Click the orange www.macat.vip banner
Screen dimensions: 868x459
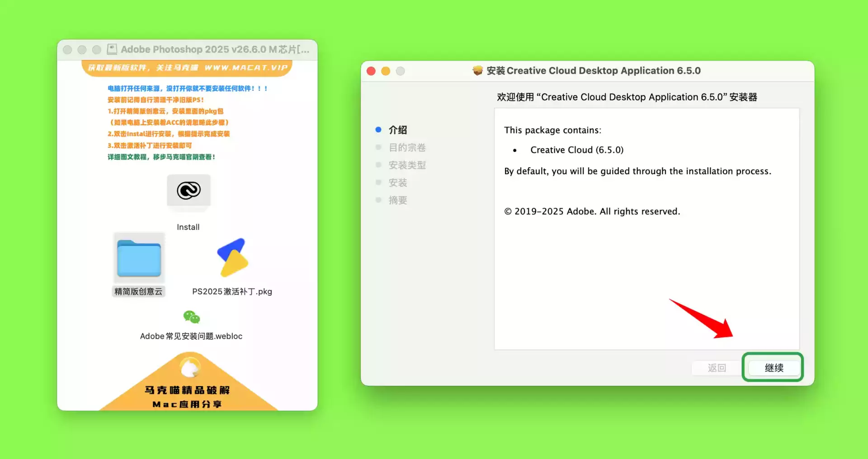point(187,68)
